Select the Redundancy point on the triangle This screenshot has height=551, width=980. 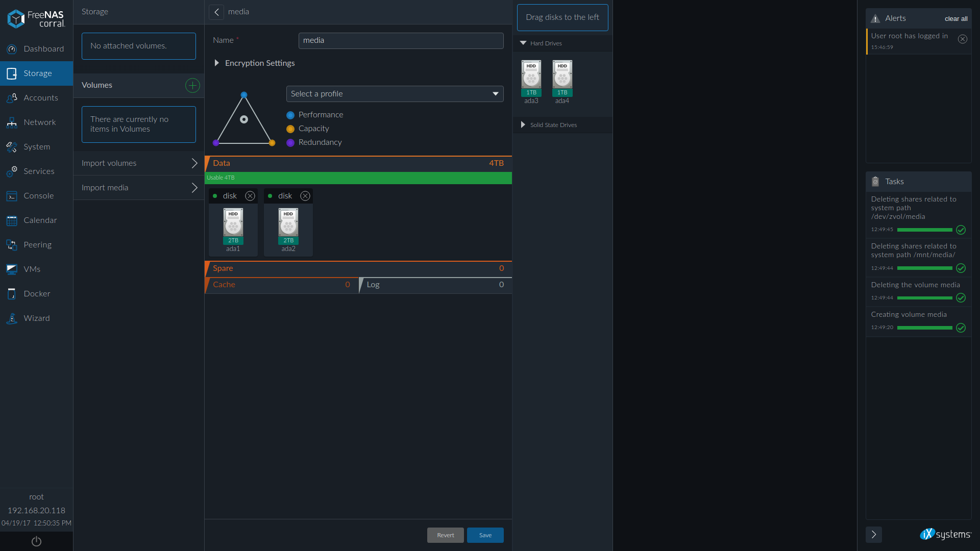coord(216,143)
